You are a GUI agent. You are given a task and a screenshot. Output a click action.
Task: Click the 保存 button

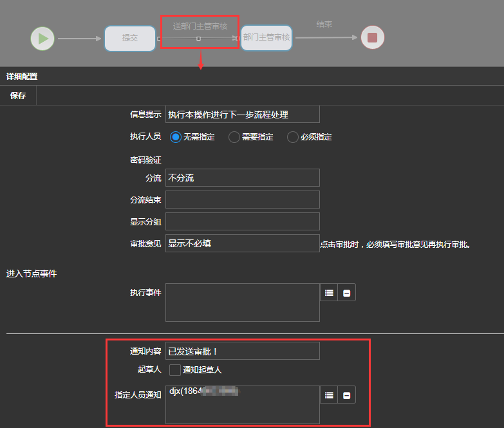click(x=18, y=96)
